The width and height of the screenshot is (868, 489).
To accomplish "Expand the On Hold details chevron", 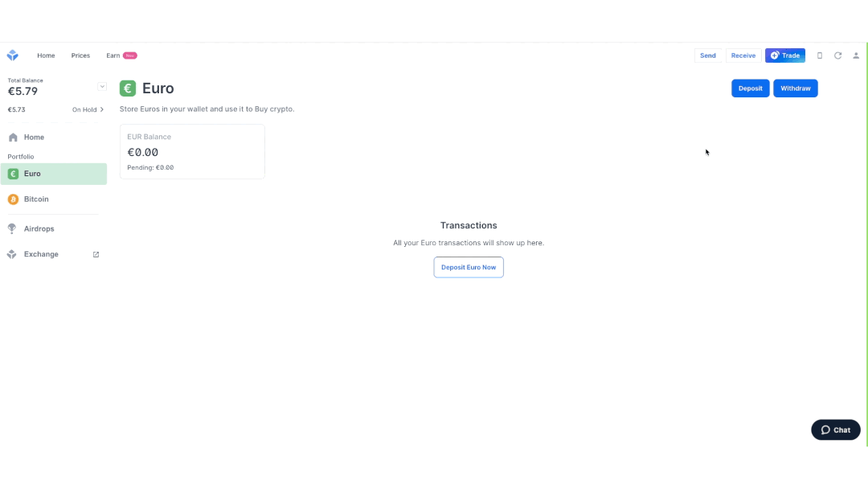I will [x=101, y=109].
